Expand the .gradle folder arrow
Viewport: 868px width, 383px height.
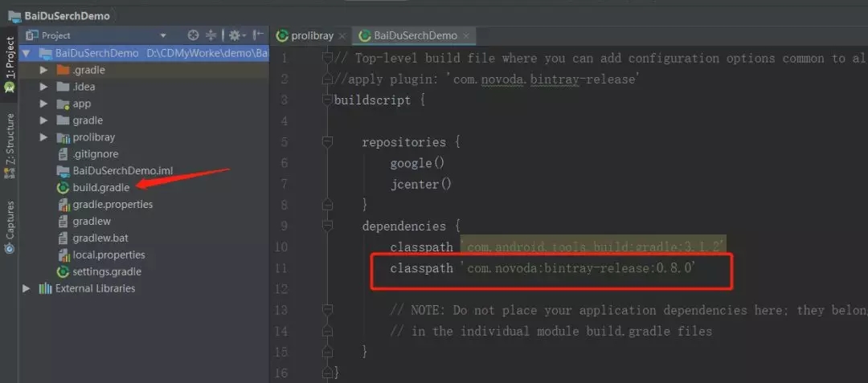tap(43, 70)
